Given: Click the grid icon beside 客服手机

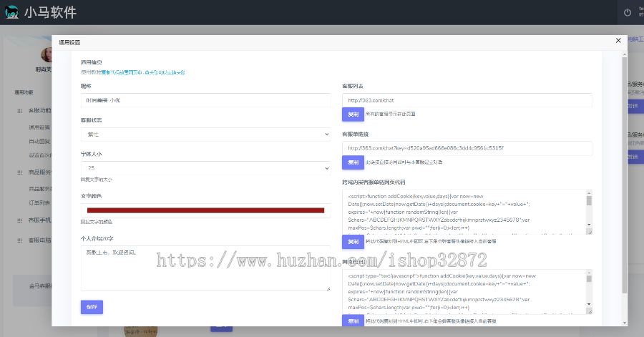Looking at the screenshot, I should [19, 220].
